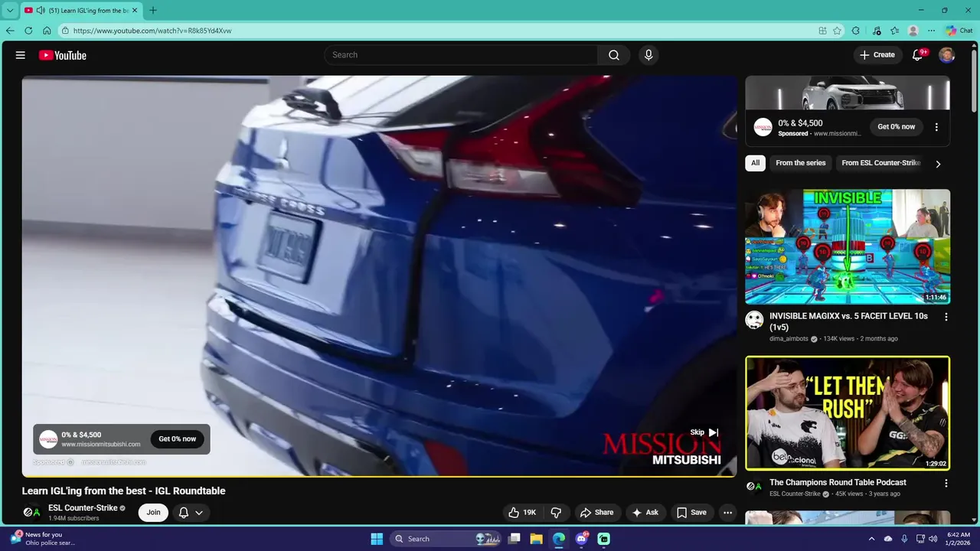This screenshot has height=551, width=980.
Task: Open the Let Them Rush video thumbnail
Action: (x=848, y=413)
